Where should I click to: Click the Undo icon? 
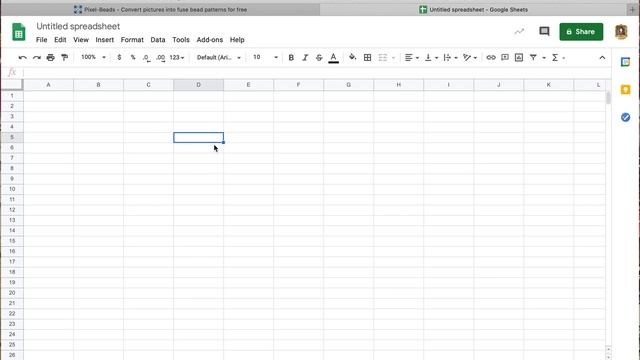(22, 58)
